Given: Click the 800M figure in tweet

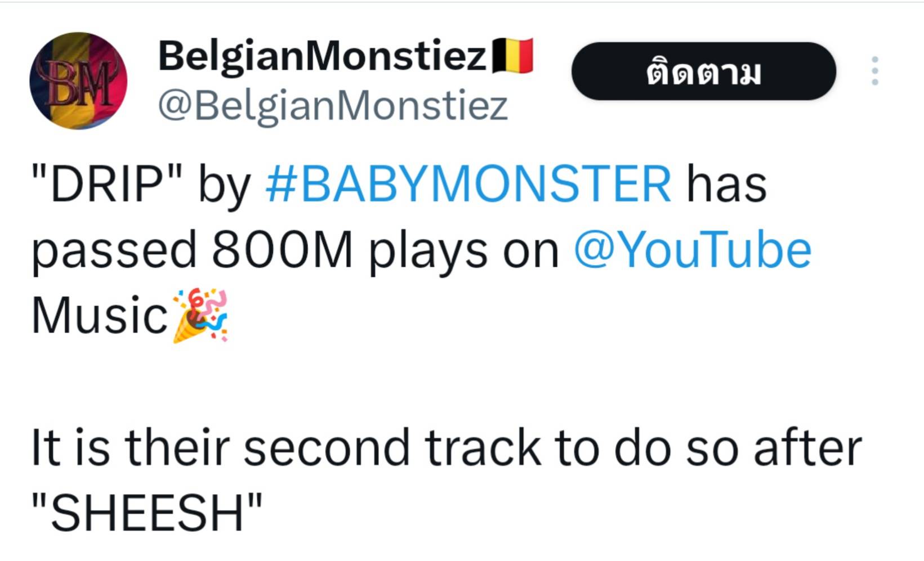Looking at the screenshot, I should pos(282,249).
